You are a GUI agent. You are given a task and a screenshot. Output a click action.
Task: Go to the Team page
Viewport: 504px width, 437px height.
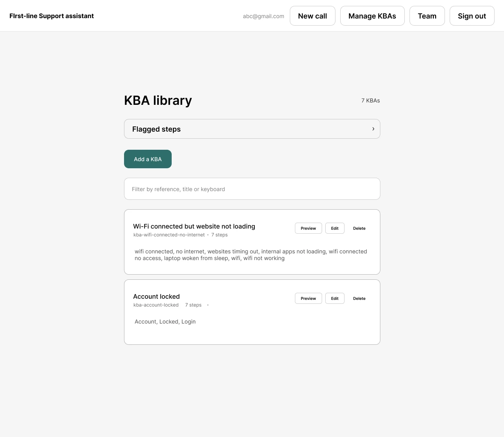coord(427,16)
